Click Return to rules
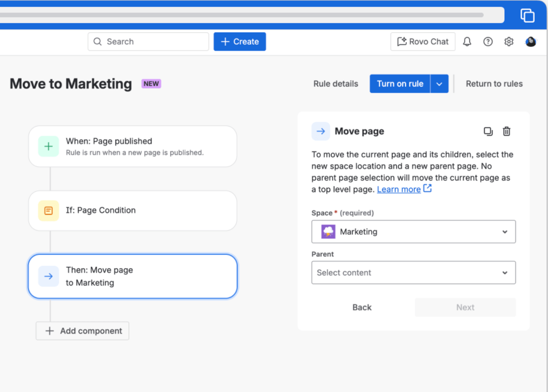548x392 pixels. click(494, 84)
